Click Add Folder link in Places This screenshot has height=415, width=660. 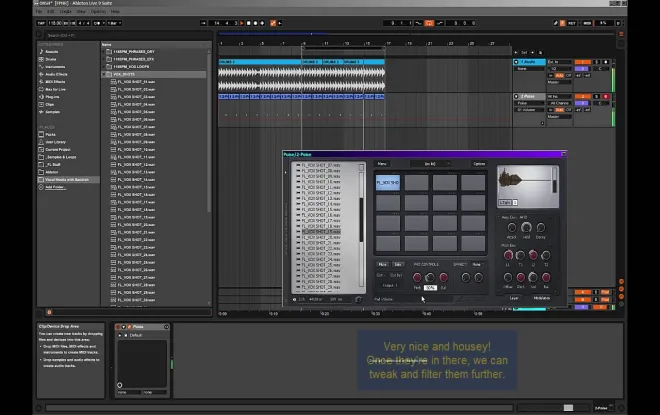[55, 187]
